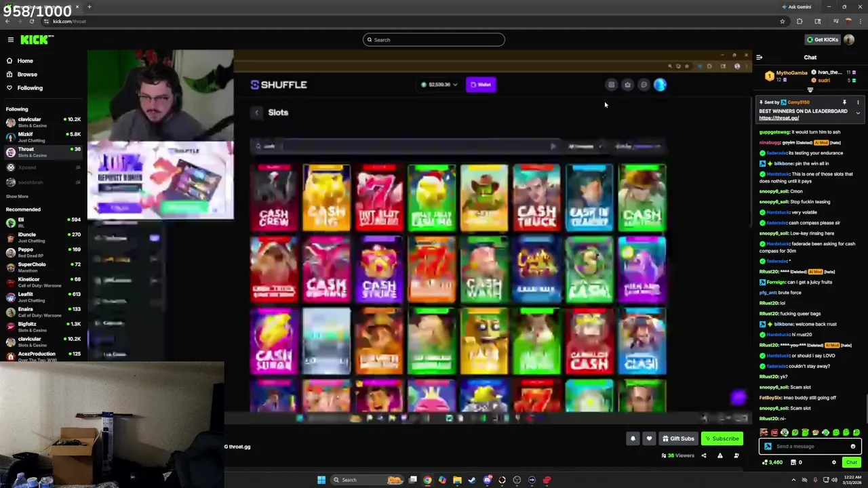Open Enaira recommended channel
Image resolution: width=868 pixels, height=488 pixels.
pyautogui.click(x=43, y=312)
